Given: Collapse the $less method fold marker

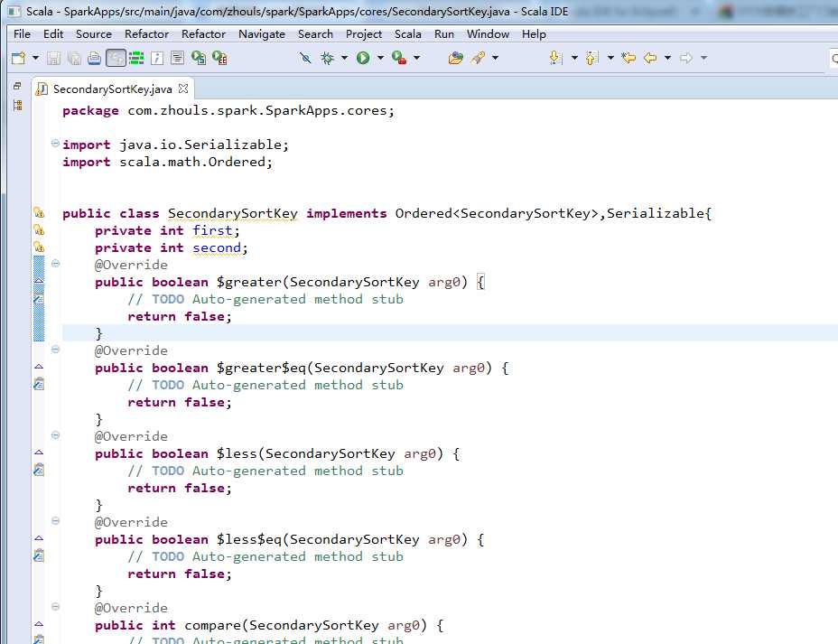Looking at the screenshot, I should (x=55, y=435).
